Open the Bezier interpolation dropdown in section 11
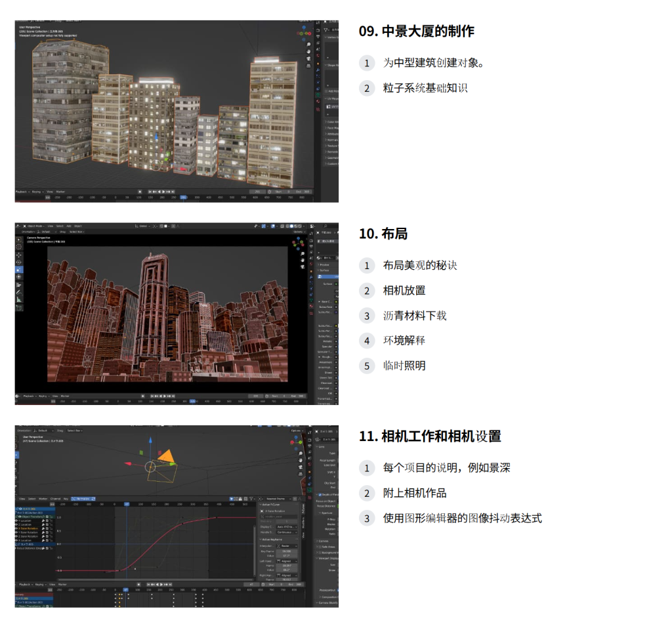 [287, 546]
